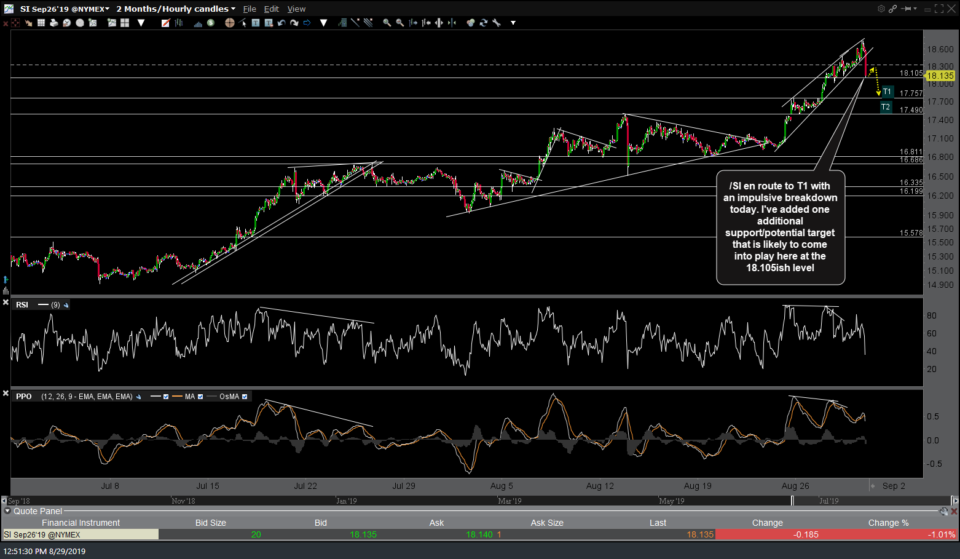Click the /SI annotation text box

click(780, 227)
